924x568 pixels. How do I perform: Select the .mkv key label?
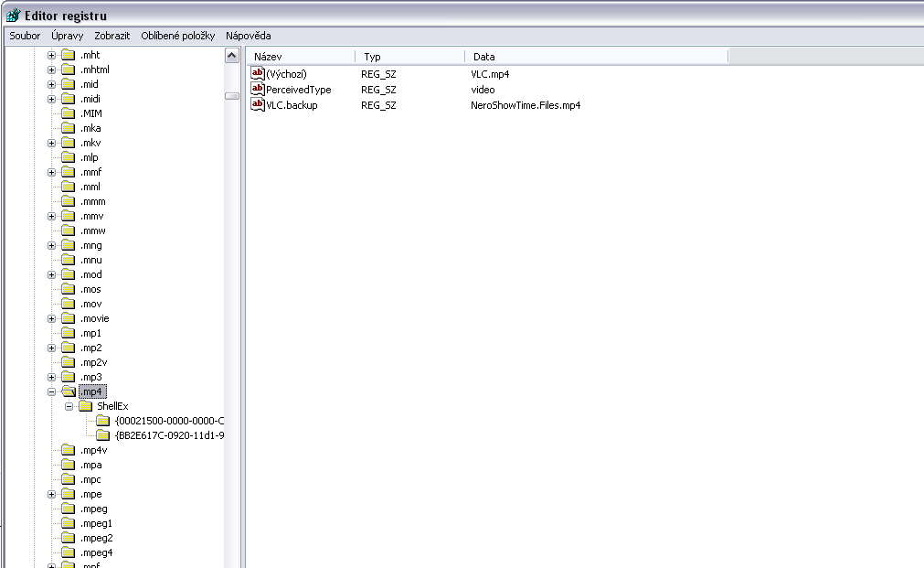tap(90, 143)
